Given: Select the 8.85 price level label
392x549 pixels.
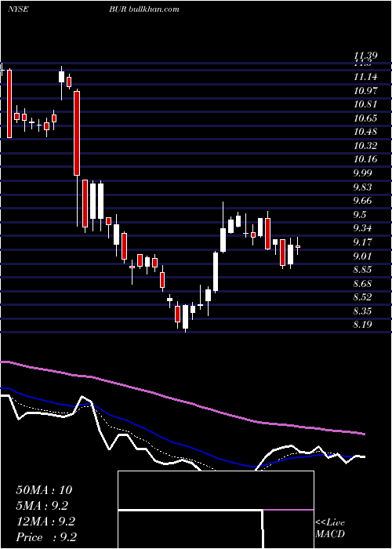Looking at the screenshot, I should pyautogui.click(x=363, y=270).
